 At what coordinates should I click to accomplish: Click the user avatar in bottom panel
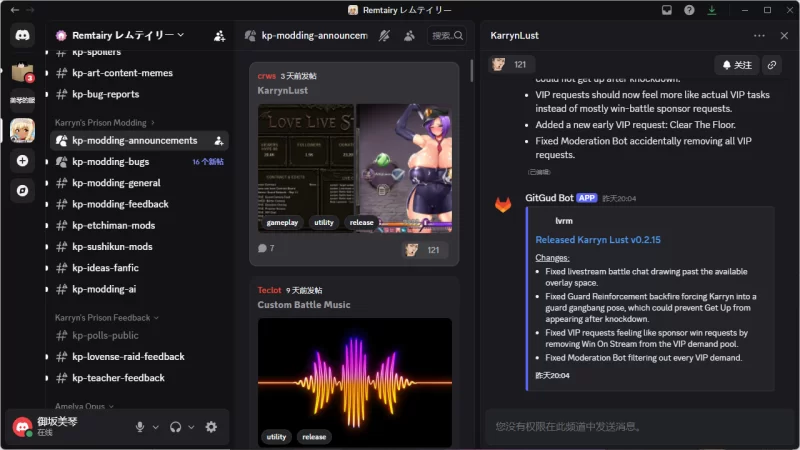(22, 427)
